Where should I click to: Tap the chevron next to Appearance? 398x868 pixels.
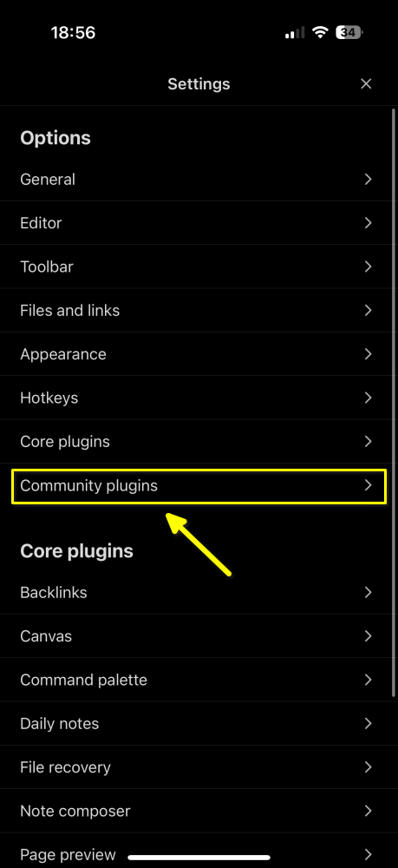click(369, 354)
